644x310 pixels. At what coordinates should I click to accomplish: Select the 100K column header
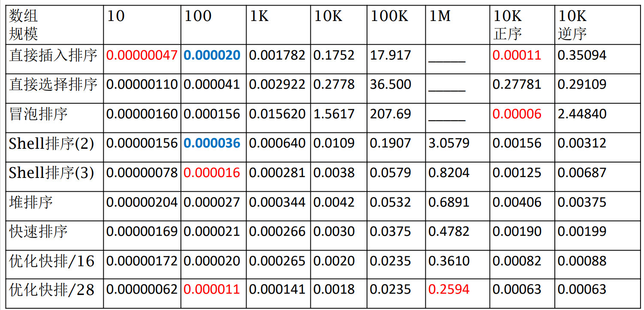coord(390,16)
